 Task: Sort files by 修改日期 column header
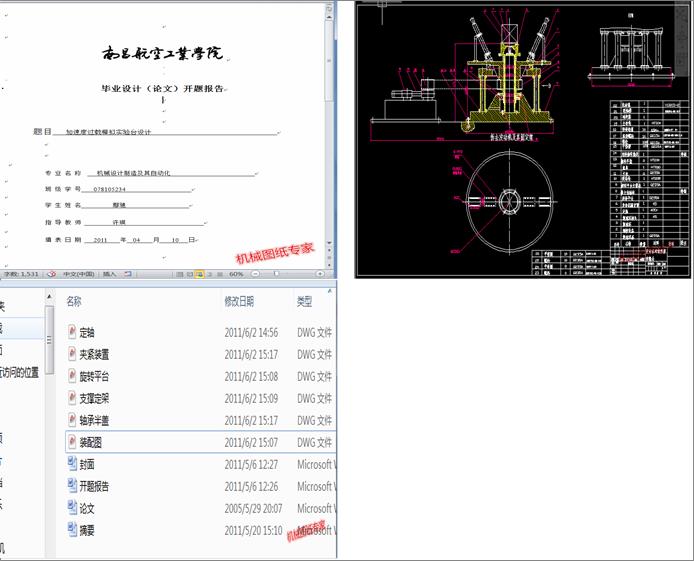click(x=239, y=302)
